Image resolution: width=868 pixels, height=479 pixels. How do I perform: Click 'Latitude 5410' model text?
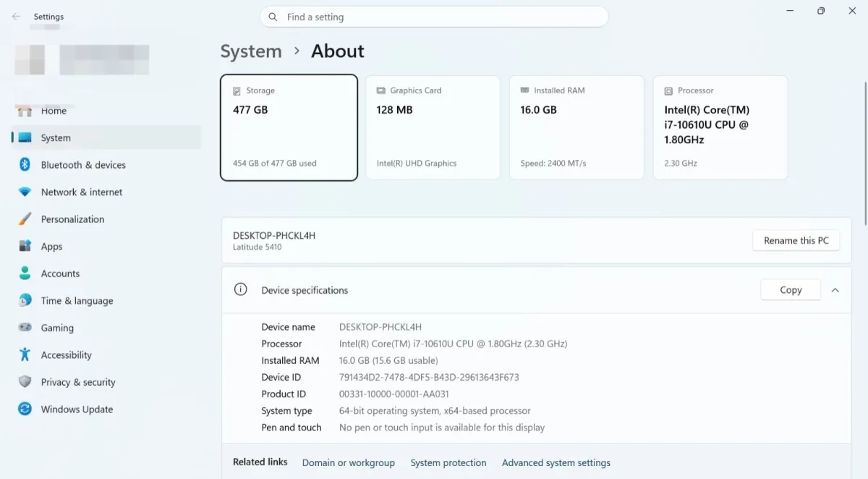258,247
